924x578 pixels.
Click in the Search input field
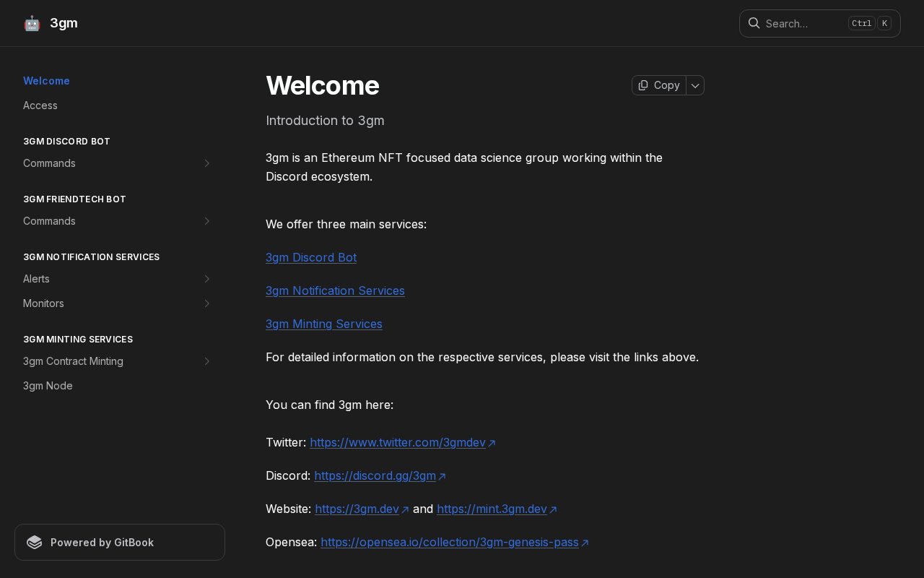tap(803, 23)
